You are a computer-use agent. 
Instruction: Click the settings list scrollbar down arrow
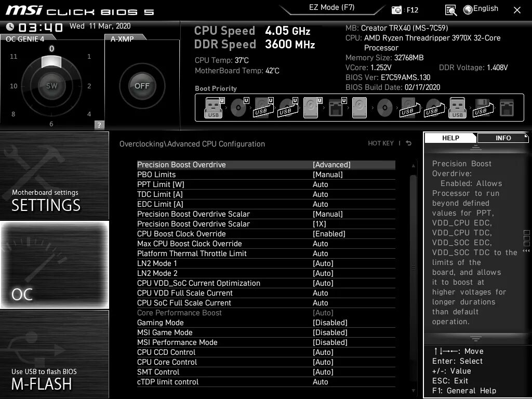(413, 391)
